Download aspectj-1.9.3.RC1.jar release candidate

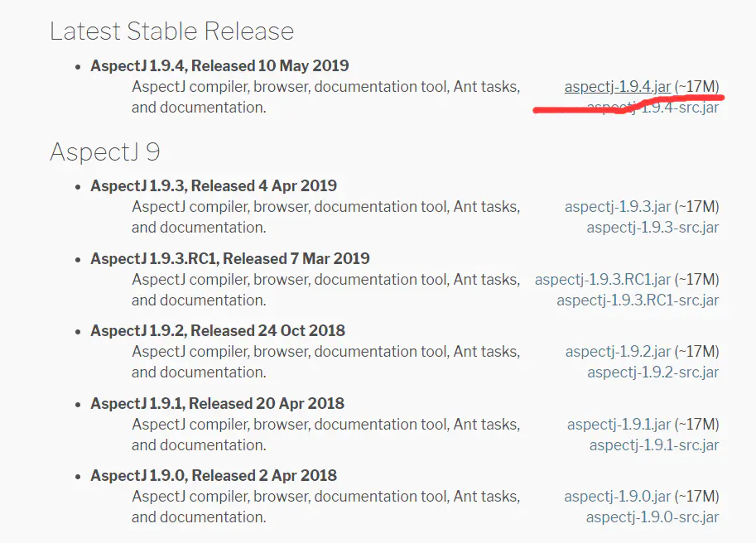(x=603, y=280)
